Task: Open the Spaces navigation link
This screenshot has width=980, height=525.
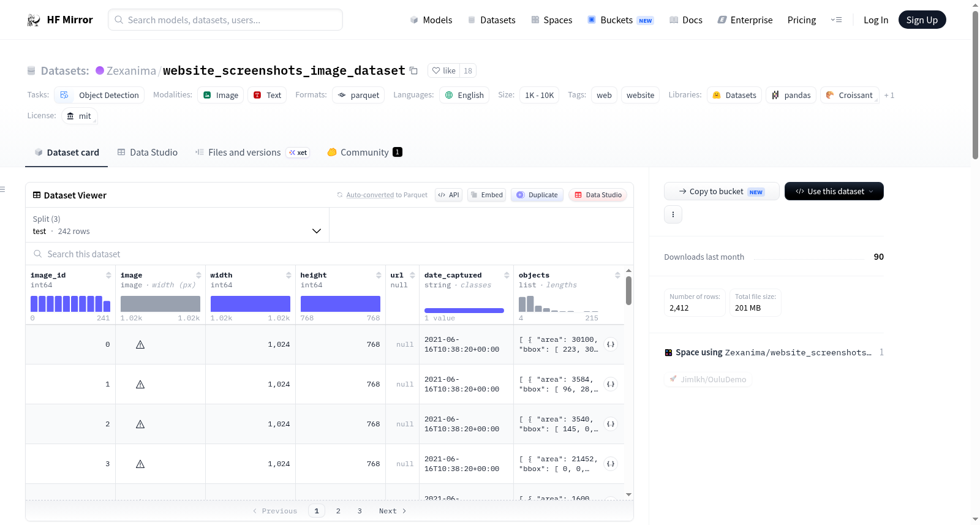Action: point(552,20)
